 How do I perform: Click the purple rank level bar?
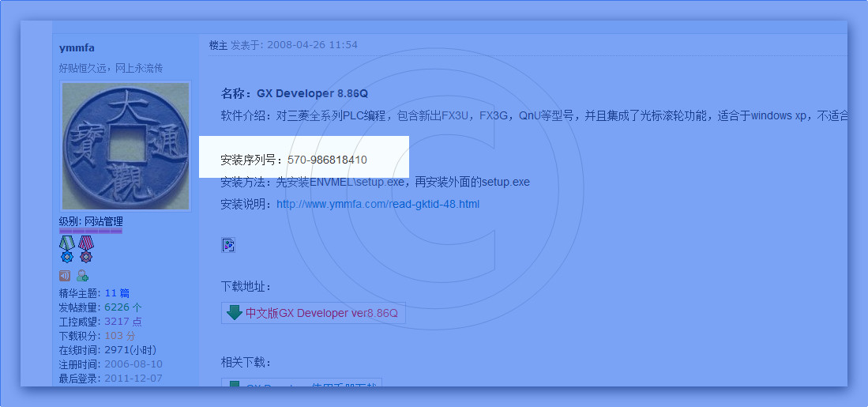coord(91,232)
